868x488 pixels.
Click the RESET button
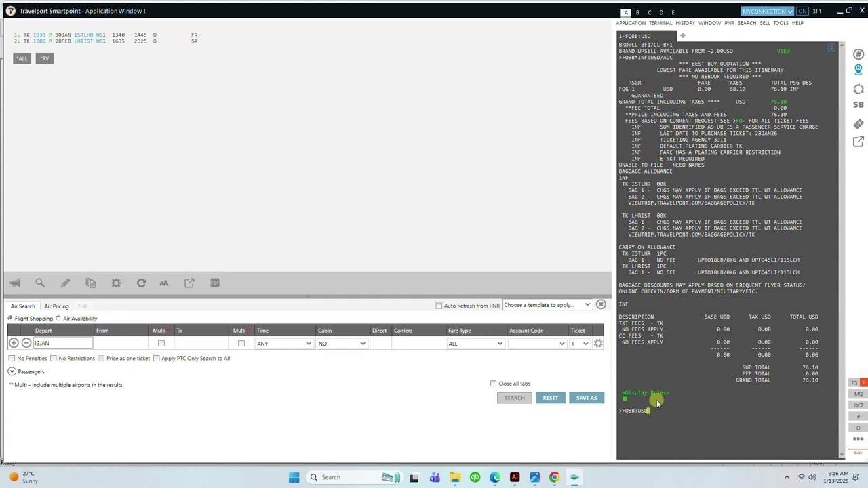pyautogui.click(x=551, y=398)
